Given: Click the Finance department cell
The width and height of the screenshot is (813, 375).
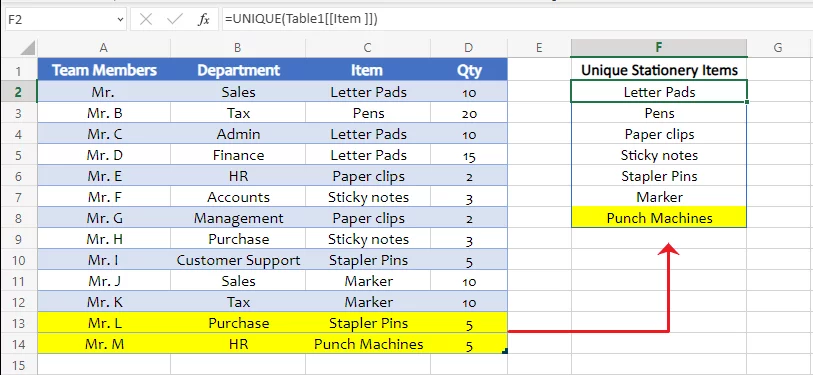Looking at the screenshot, I should [238, 155].
